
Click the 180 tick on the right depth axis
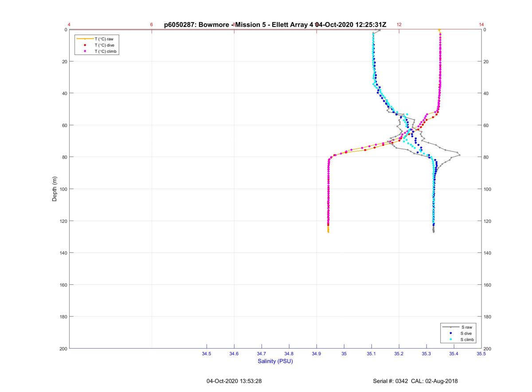pos(488,317)
